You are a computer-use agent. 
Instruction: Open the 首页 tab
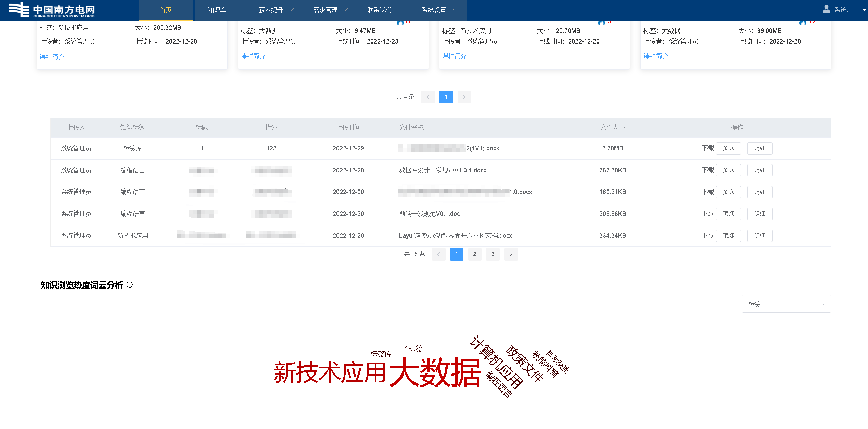[166, 10]
